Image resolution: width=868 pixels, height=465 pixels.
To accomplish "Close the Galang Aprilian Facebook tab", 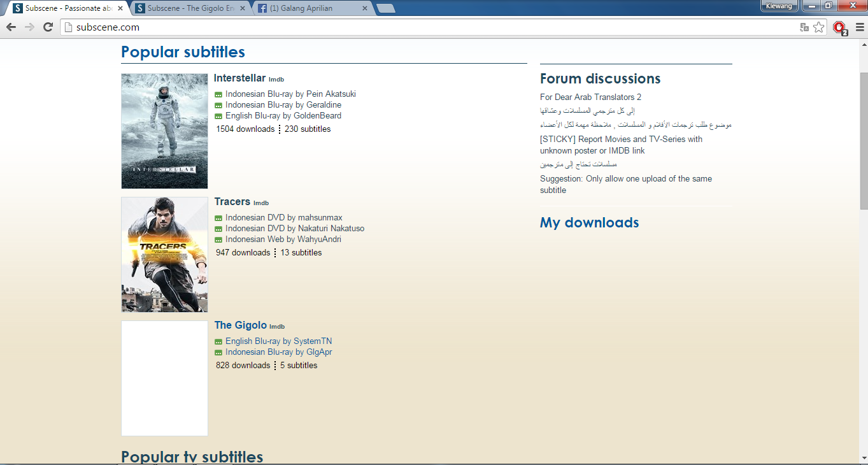I will [364, 8].
